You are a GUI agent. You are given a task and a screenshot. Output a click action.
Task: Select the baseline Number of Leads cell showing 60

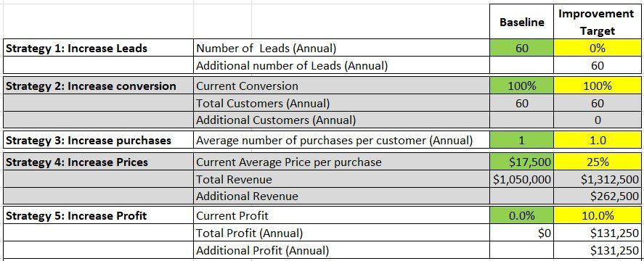[x=521, y=48]
